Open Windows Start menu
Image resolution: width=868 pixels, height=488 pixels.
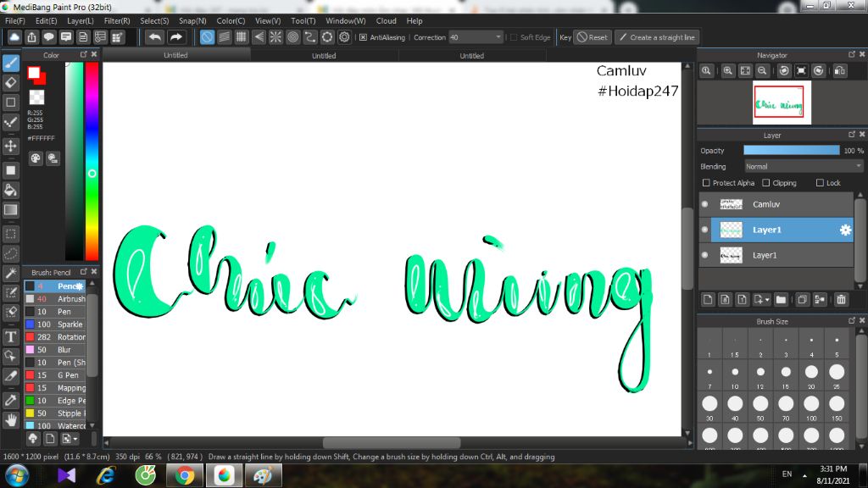(17, 475)
